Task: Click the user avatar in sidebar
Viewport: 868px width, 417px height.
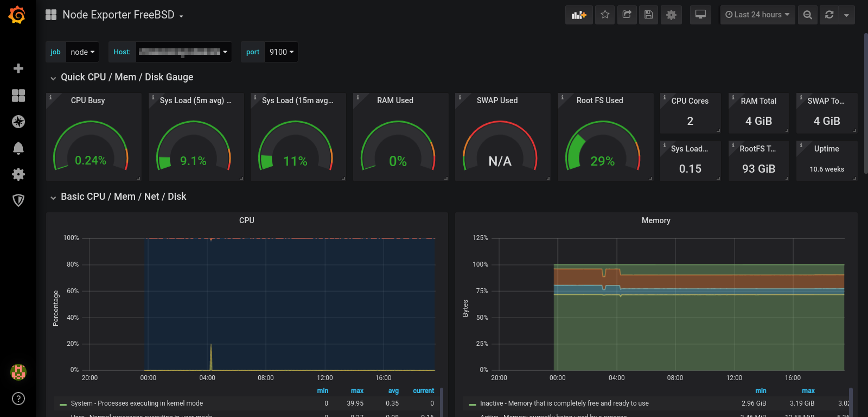Action: tap(18, 372)
